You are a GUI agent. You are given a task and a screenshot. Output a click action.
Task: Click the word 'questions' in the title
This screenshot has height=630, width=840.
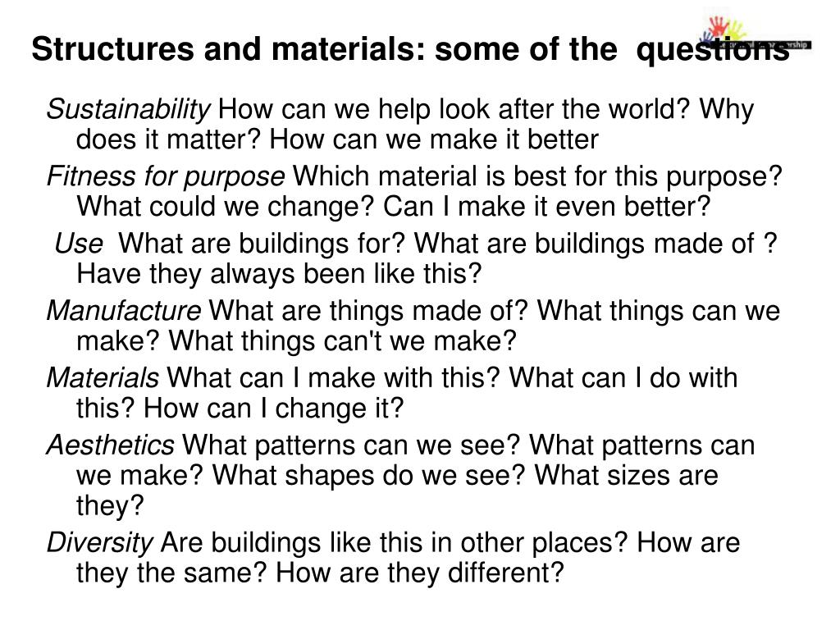pos(713,49)
